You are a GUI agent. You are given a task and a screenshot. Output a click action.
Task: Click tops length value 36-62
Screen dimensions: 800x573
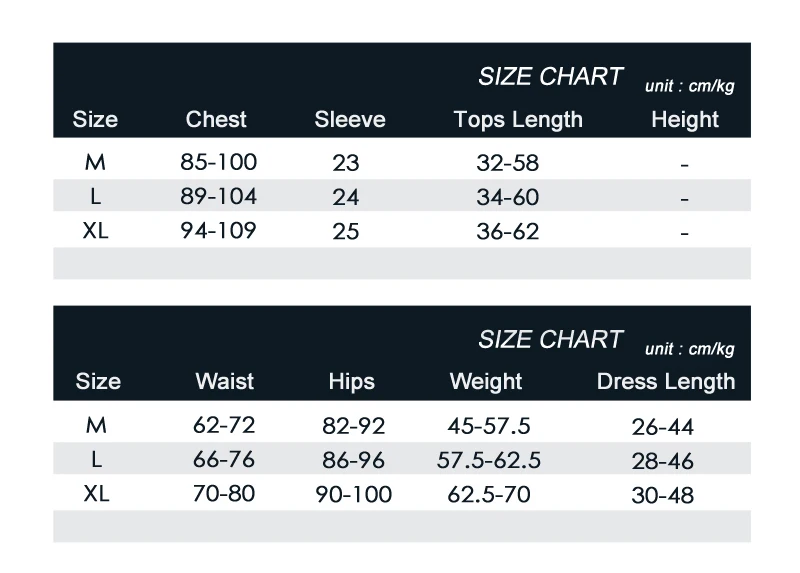tap(508, 232)
